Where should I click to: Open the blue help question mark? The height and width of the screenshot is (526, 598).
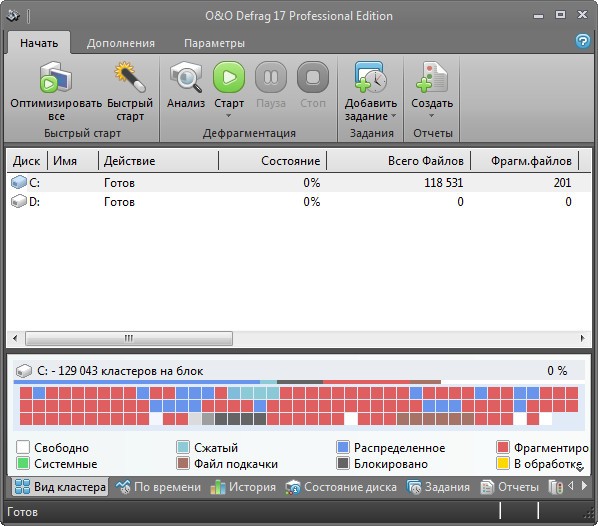tap(582, 41)
